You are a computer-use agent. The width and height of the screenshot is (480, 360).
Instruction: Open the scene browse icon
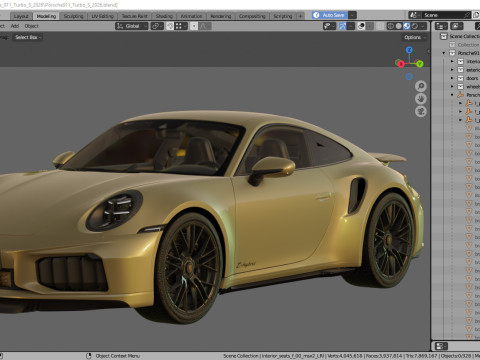pos(414,15)
